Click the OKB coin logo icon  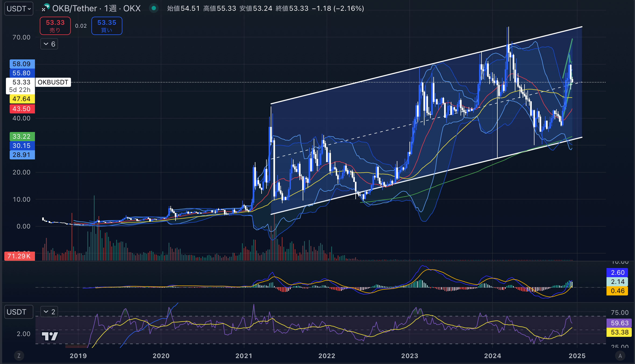46,8
